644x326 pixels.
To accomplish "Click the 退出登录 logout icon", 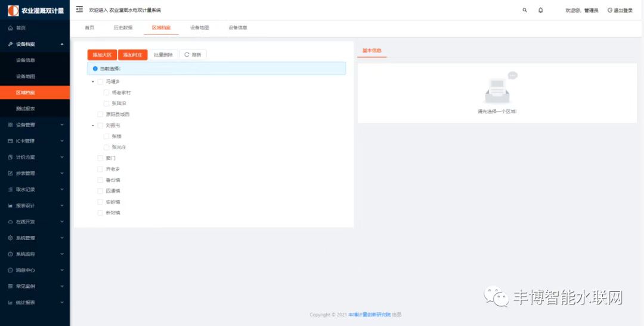I will [609, 10].
